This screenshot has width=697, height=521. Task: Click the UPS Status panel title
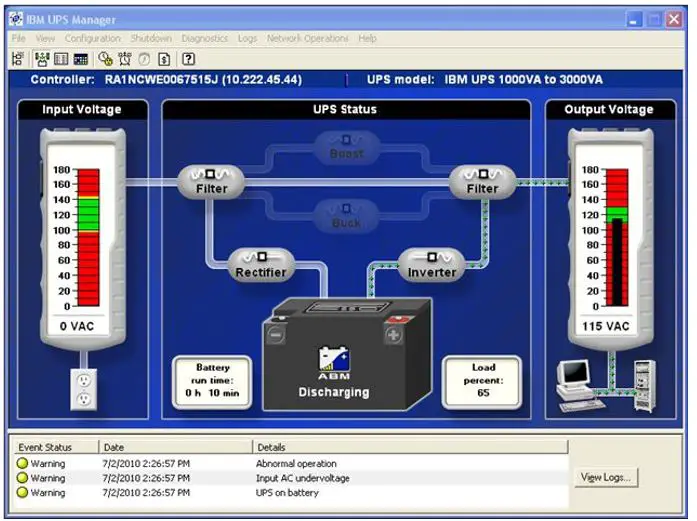345,109
